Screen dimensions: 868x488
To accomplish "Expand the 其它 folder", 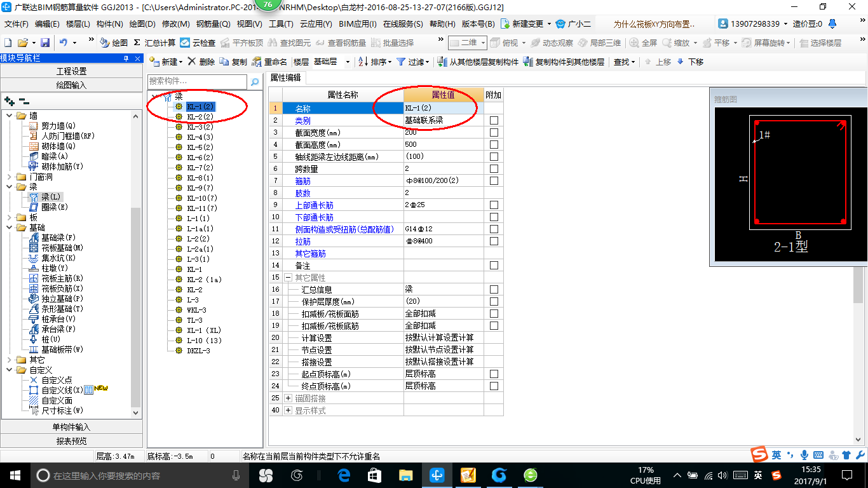I will coord(9,360).
